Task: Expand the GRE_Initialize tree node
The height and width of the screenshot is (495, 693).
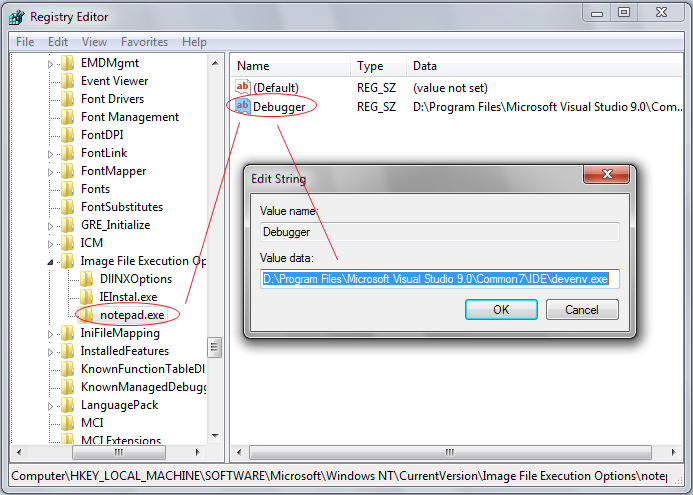Action: 50,227
